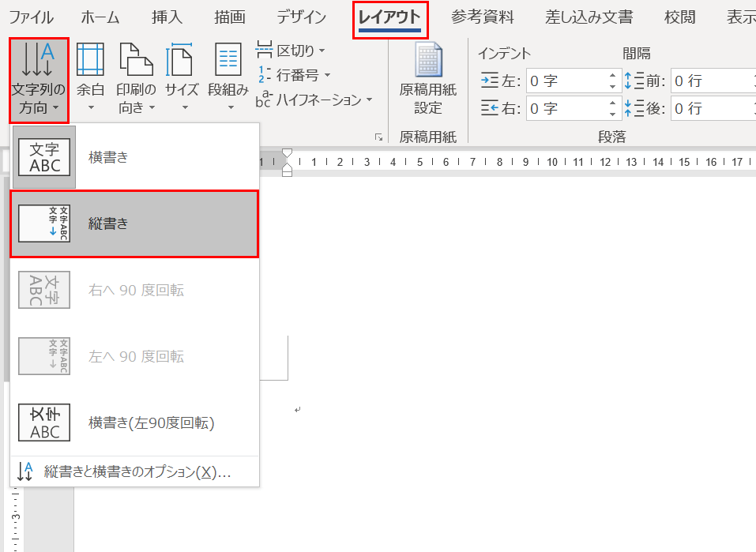Image resolution: width=756 pixels, height=552 pixels.
Task: Click the 縦書き thumbnail icon
Action: click(44, 223)
